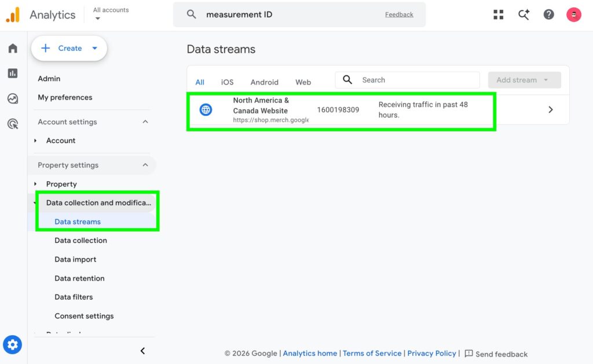The image size is (593, 364).
Task: Open the Home icon in the sidebar
Action: click(13, 49)
